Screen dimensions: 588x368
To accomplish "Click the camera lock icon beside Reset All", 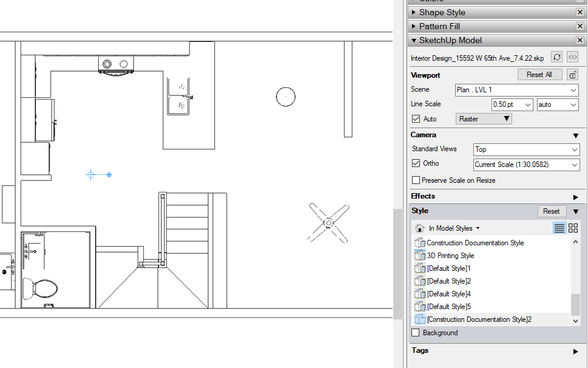I will pyautogui.click(x=573, y=75).
